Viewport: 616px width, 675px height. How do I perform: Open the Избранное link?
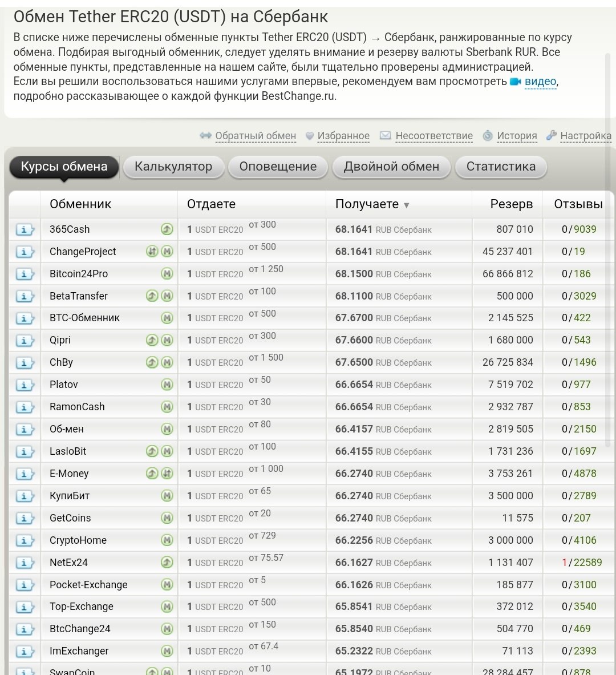tap(343, 136)
